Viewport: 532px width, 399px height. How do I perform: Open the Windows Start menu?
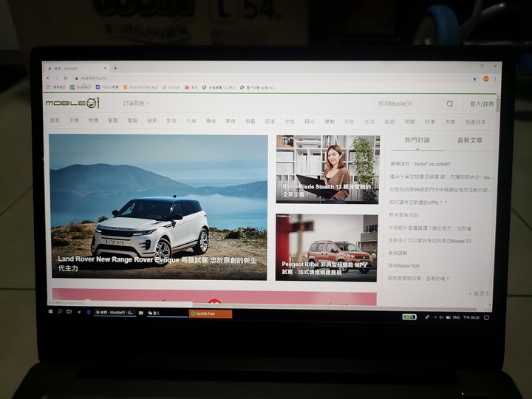[x=50, y=311]
